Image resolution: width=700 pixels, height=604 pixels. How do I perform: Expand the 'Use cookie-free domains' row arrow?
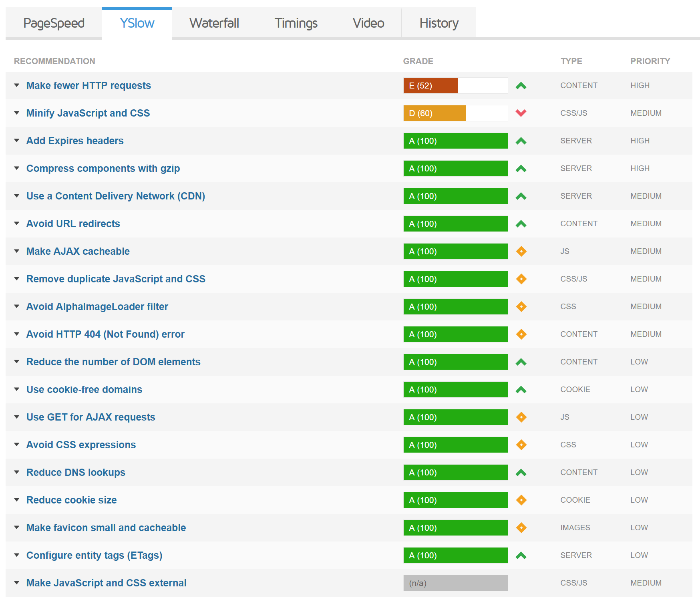click(17, 389)
